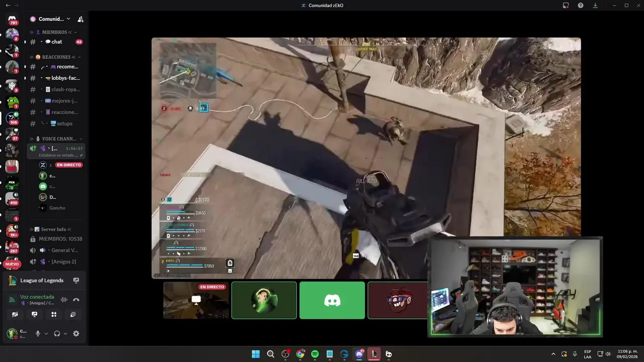Open server icon with 1K+ badge

12,231
